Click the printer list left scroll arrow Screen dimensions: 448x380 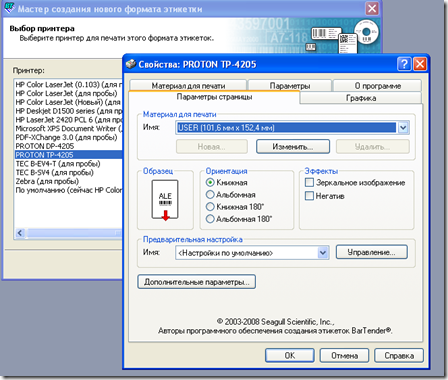20,233
